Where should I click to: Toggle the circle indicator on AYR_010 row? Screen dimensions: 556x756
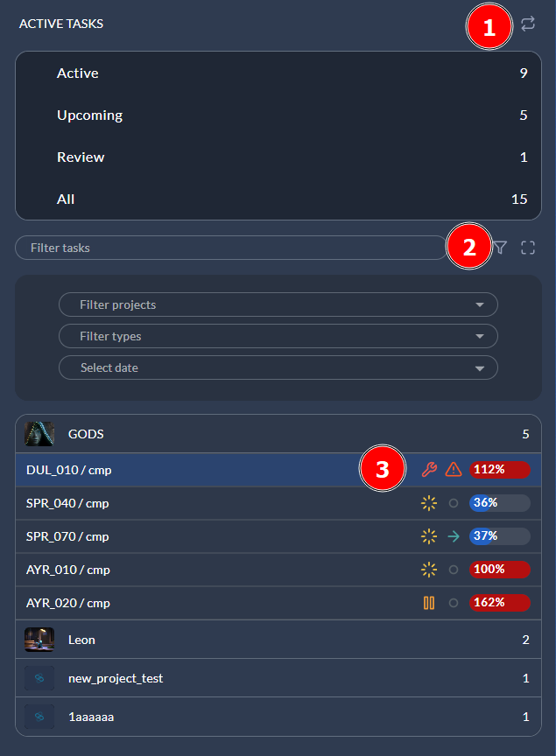coord(453,570)
